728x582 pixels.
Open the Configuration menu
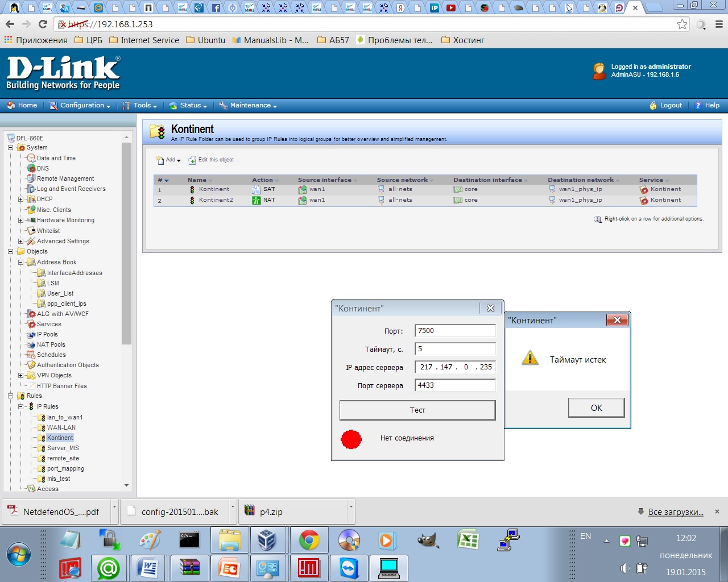pos(80,106)
